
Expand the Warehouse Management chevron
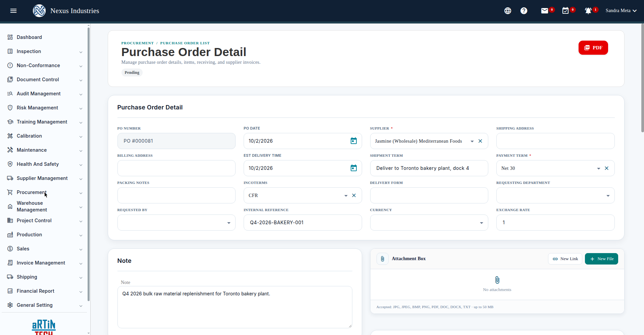81,207
